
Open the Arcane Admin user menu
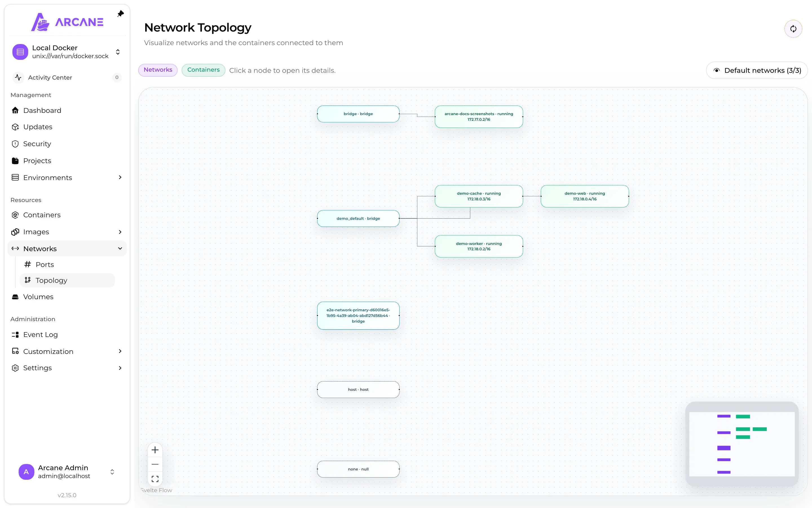[x=112, y=472]
